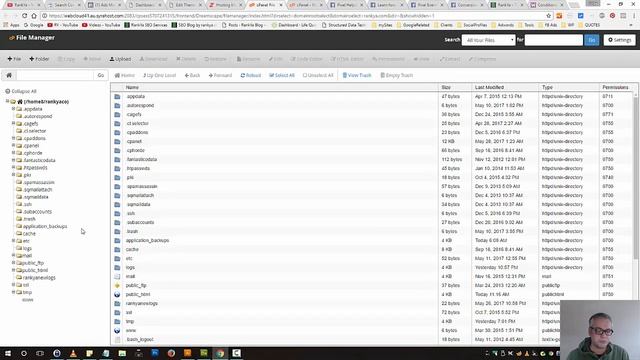Click the Extract toolbar button
Screen dimensions: 640x360
[x=449, y=59]
